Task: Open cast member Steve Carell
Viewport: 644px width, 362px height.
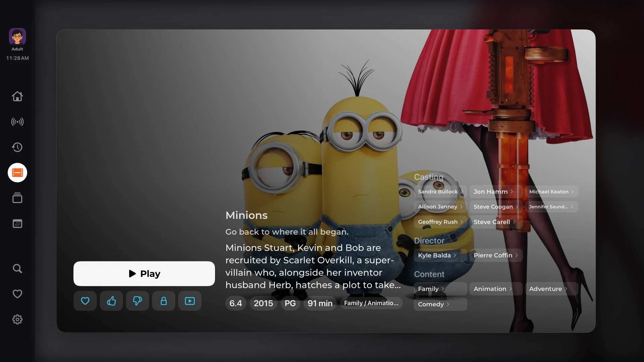Action: click(496, 222)
